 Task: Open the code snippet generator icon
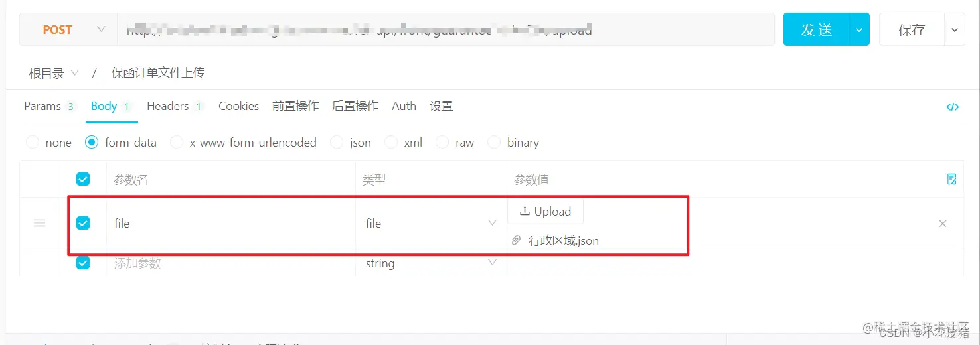click(952, 107)
